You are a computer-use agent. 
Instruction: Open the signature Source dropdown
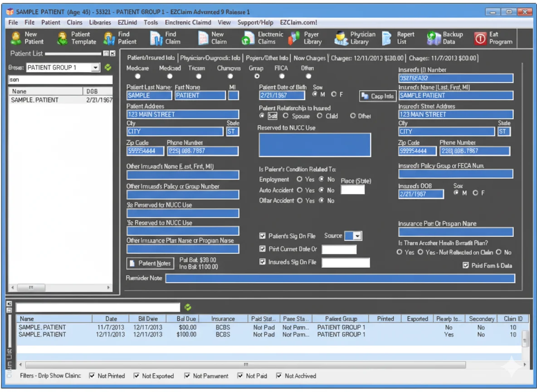coord(357,236)
